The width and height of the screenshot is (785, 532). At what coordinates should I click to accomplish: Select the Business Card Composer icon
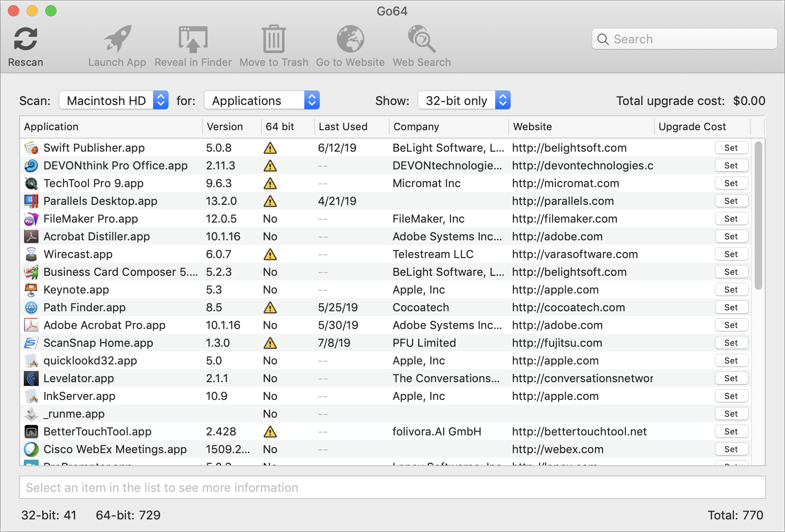31,272
